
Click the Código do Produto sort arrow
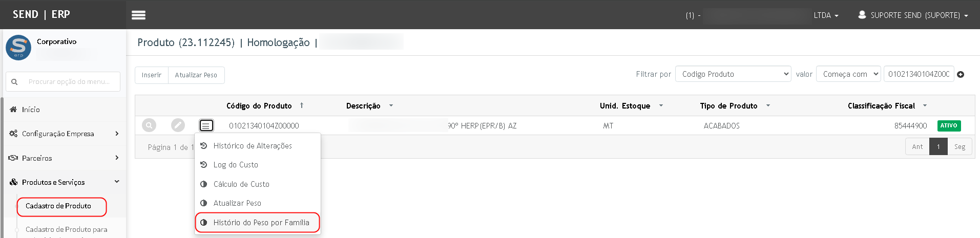click(x=302, y=105)
